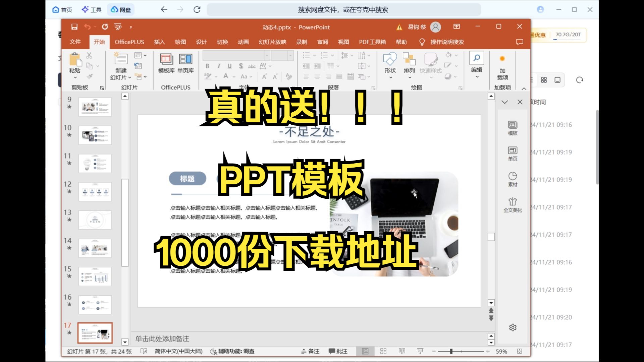Click 简体中文(中国大陆) language indicator

178,351
